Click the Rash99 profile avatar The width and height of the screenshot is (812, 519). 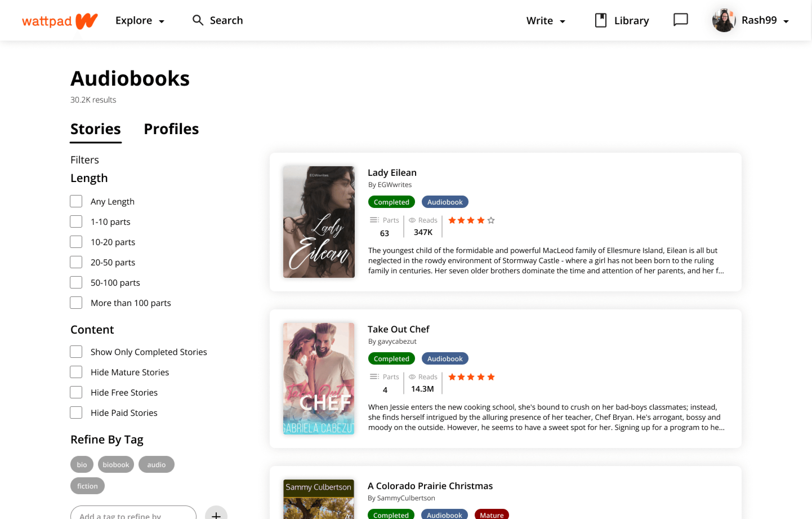tap(723, 20)
